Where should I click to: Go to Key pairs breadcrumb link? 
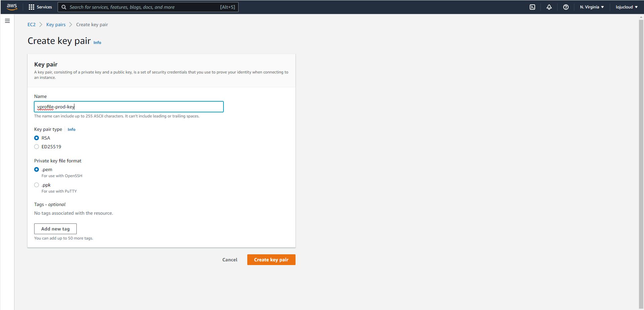pos(56,24)
